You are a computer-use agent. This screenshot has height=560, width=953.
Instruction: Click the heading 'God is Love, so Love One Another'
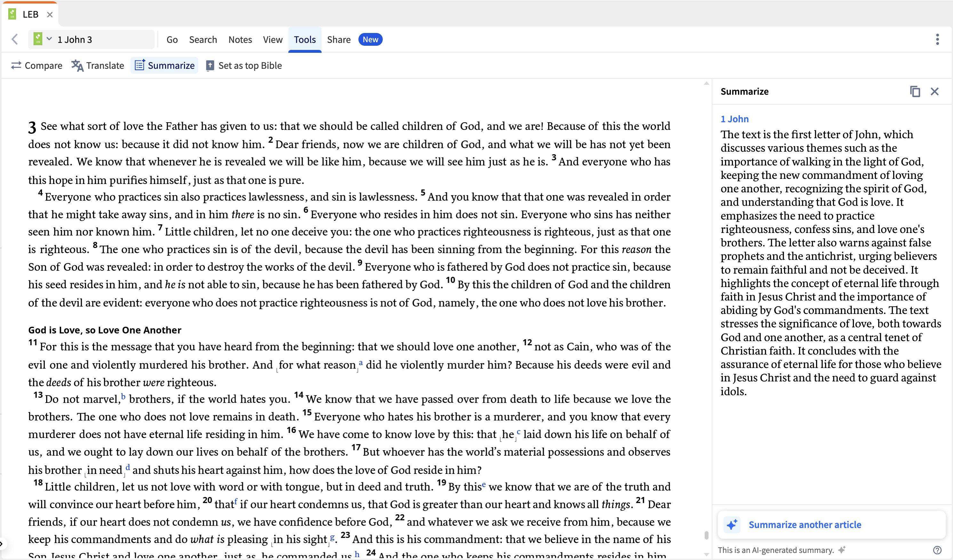(x=105, y=330)
